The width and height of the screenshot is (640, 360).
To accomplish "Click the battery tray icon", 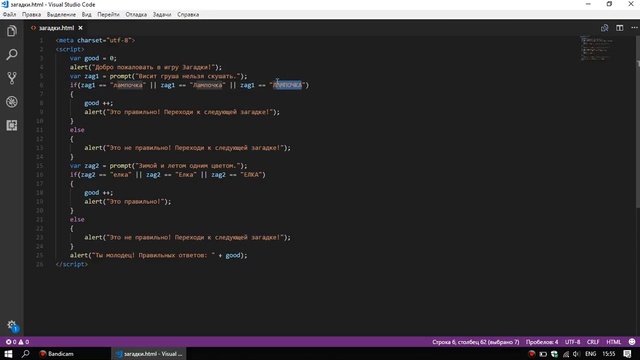I will coord(543,353).
